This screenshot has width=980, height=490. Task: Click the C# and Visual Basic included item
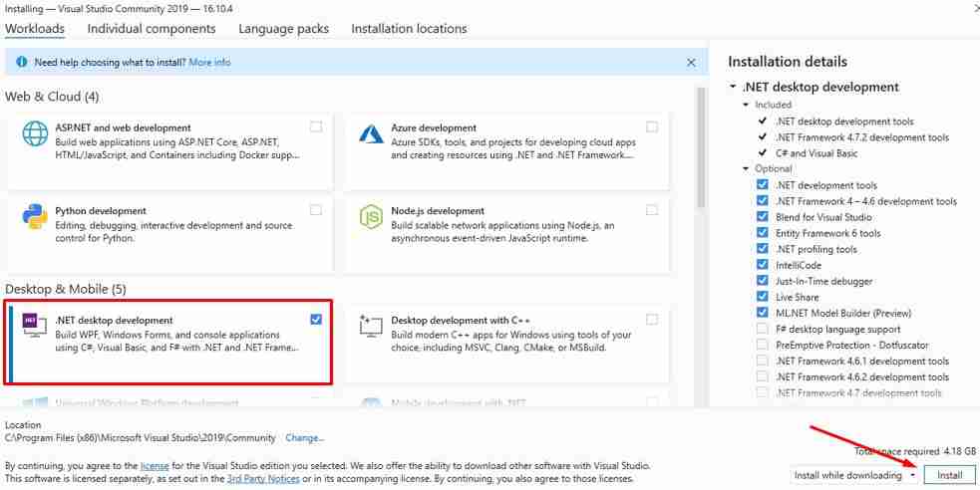817,153
